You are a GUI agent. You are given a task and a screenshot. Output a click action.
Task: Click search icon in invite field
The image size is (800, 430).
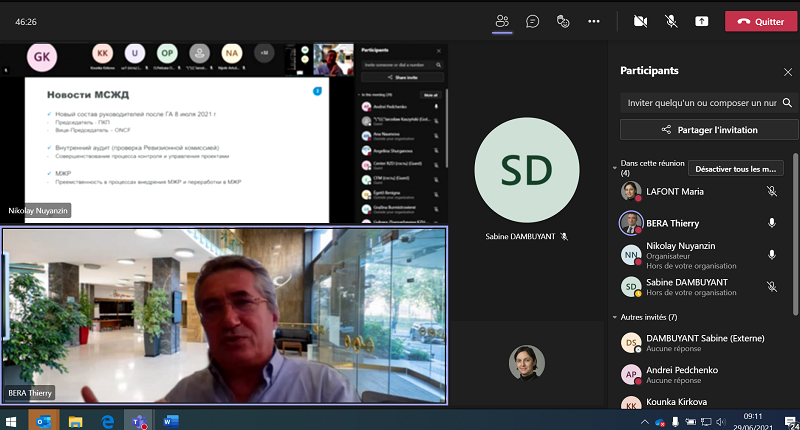pos(787,102)
